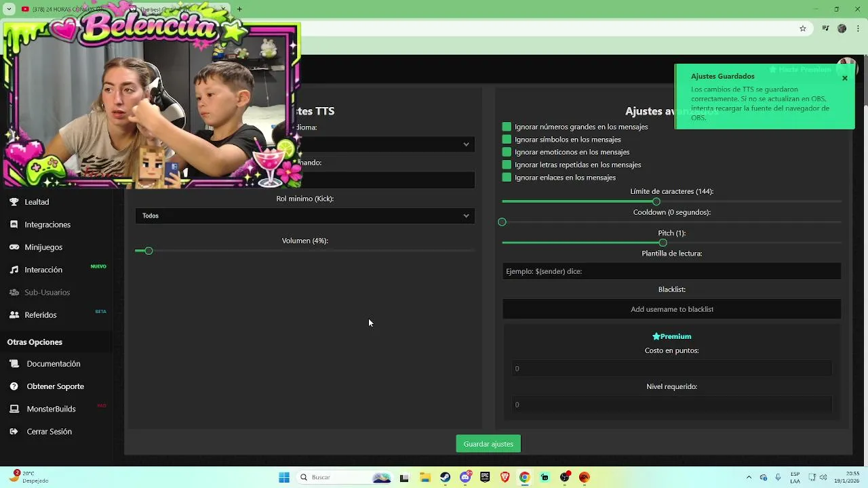Screen dimensions: 868x488
Task: Open Discord from the taskbar
Action: [465, 477]
